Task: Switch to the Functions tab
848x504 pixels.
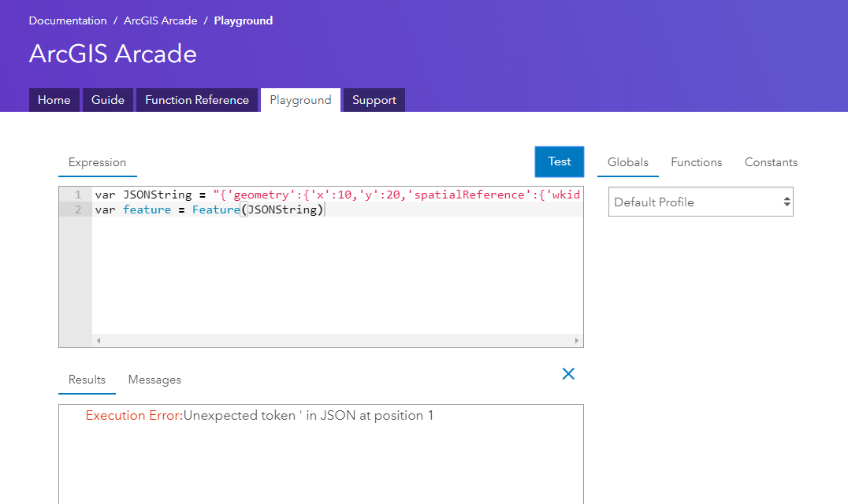Action: (697, 162)
